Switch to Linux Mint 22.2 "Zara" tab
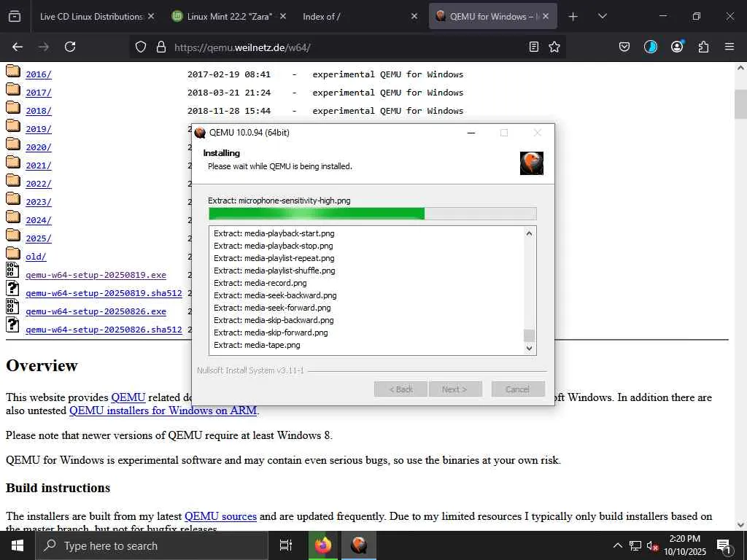Image resolution: width=747 pixels, height=560 pixels. tap(229, 16)
